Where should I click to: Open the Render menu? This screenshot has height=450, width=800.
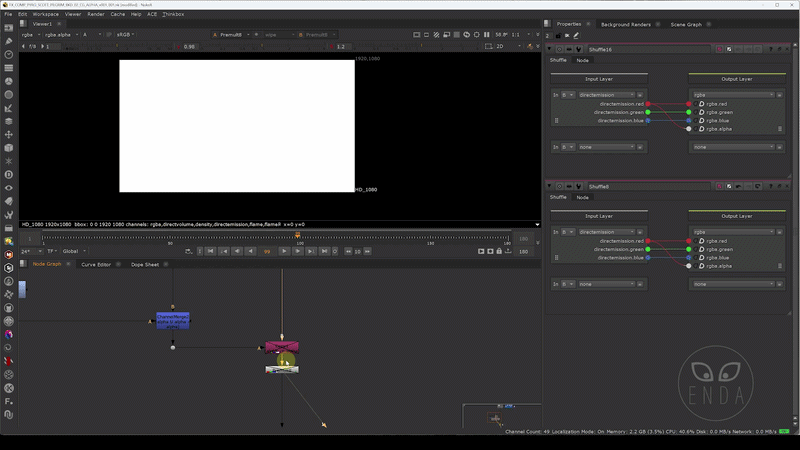coord(95,14)
